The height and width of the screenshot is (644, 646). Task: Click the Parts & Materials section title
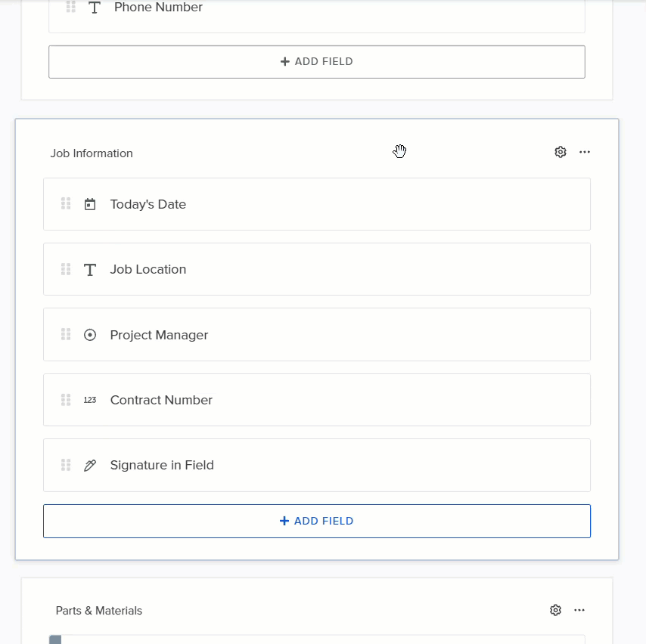click(x=99, y=610)
